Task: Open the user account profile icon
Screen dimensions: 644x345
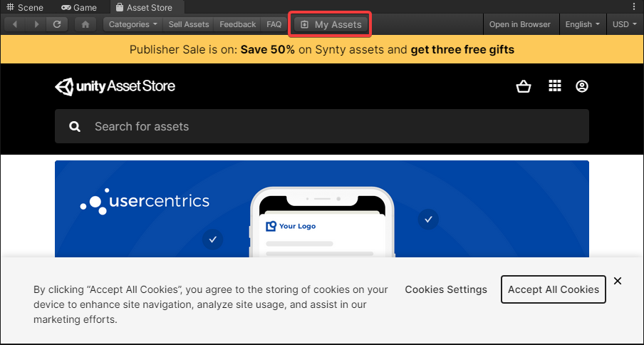Action: pos(582,86)
